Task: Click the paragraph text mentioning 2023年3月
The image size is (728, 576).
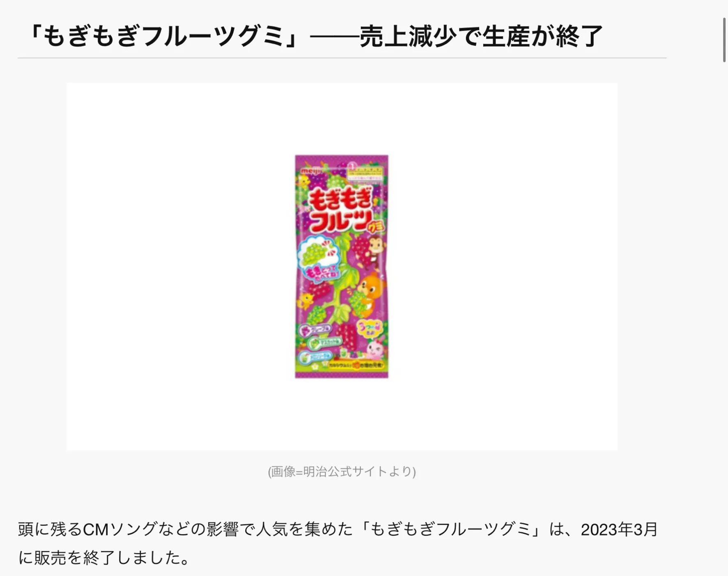Action: click(x=338, y=544)
